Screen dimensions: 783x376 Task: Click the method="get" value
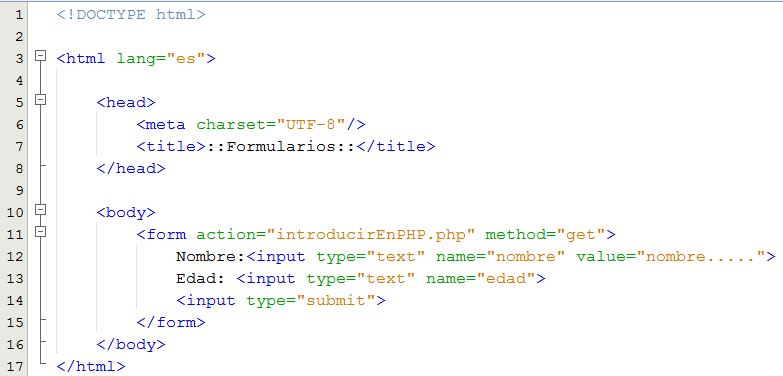click(x=545, y=234)
